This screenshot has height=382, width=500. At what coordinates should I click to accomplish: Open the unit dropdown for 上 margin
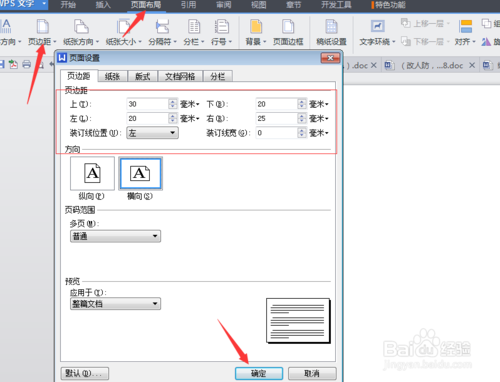pos(189,104)
